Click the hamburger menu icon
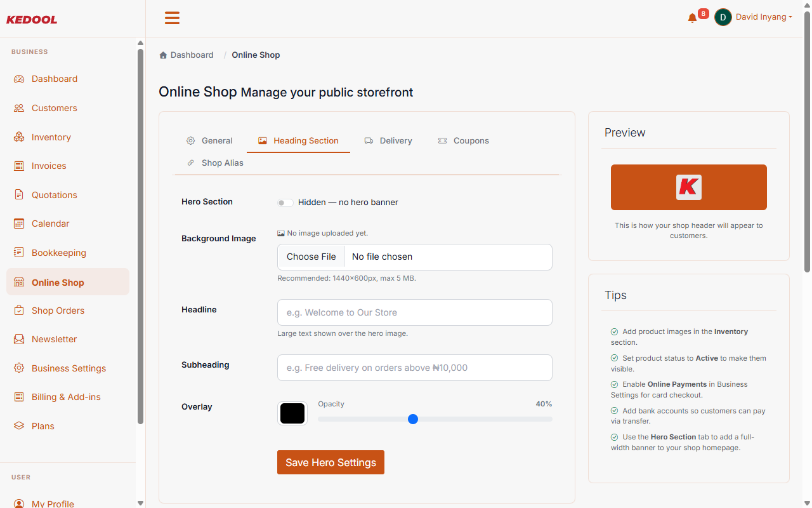Screen dimensions: 812x508 [x=172, y=18]
